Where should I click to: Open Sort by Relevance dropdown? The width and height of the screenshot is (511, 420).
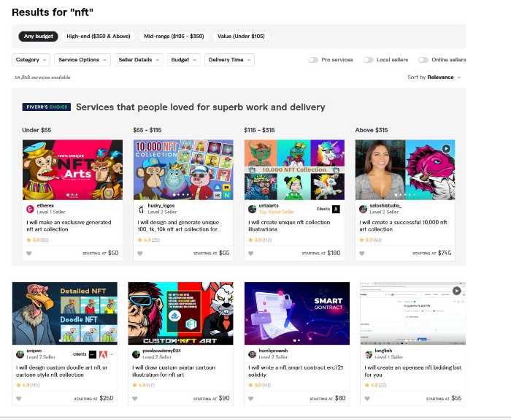click(434, 77)
